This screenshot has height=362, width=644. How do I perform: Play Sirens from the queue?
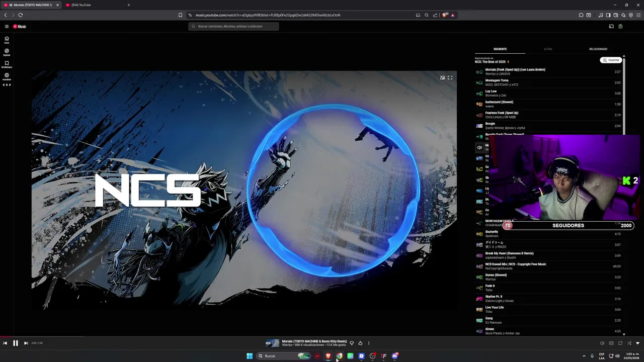[x=548, y=331]
